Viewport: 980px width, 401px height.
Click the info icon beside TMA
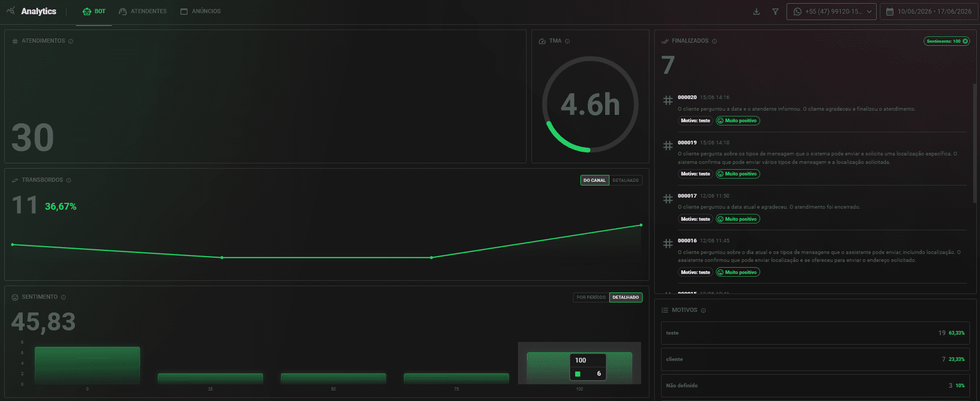(x=567, y=41)
